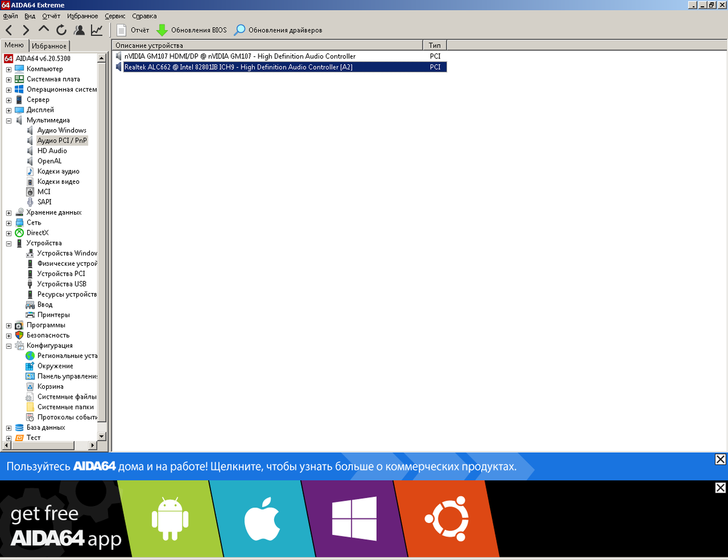Select OpenAL in the tree

(x=49, y=161)
